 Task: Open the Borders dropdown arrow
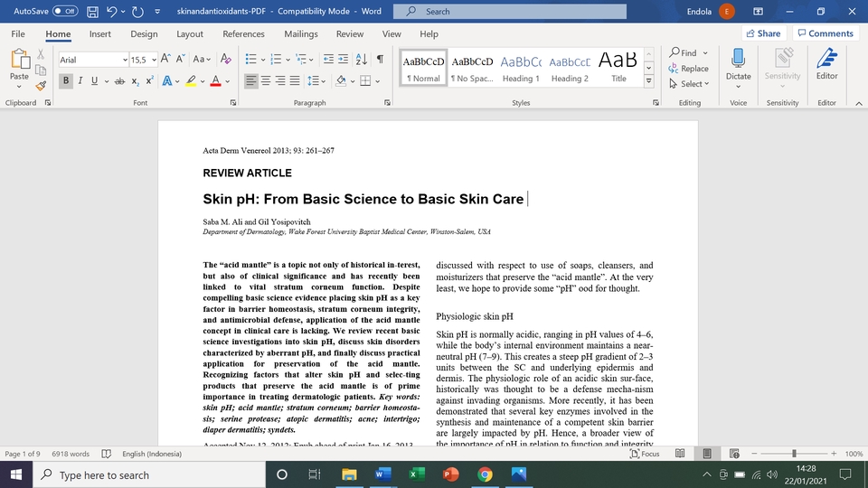378,81
